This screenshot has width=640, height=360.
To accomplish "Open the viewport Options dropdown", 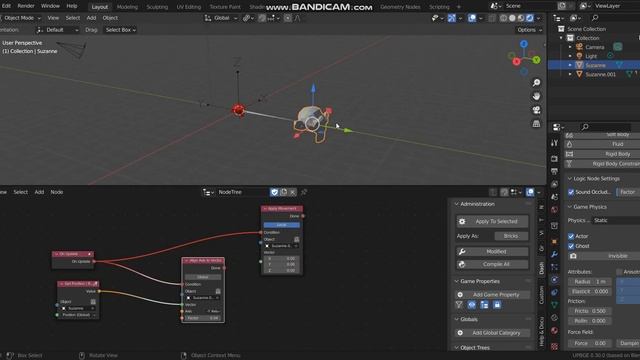I will [529, 30].
